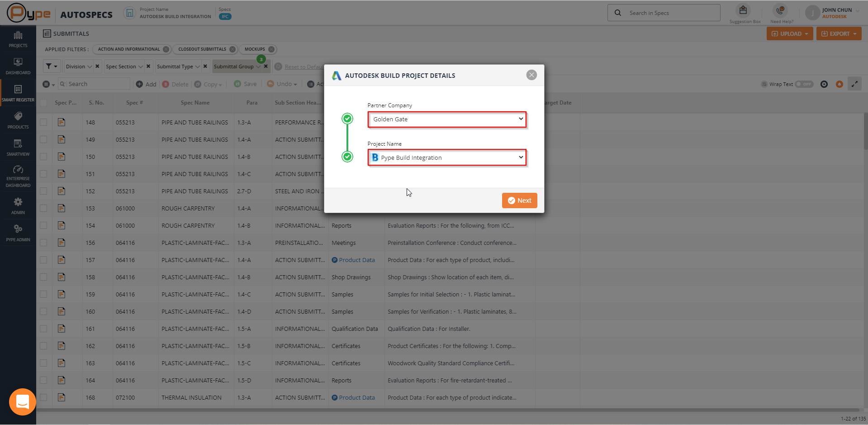Image resolution: width=868 pixels, height=425 pixels.
Task: Check the checkbox for row 154
Action: pos(43,225)
